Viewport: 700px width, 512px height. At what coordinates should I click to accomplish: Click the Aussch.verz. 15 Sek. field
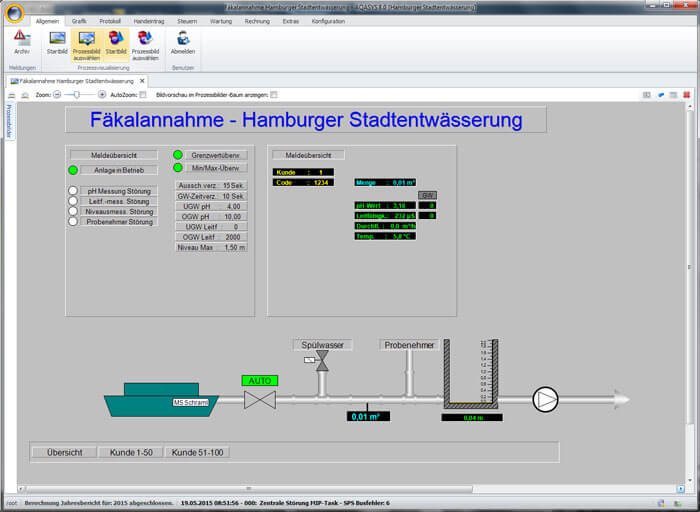click(212, 185)
